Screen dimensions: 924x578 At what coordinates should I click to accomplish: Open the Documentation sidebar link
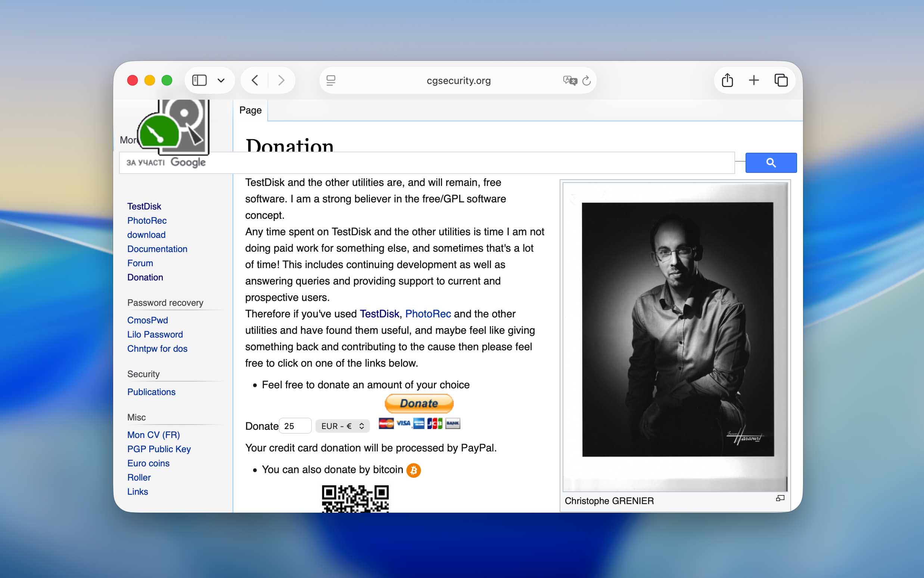click(x=157, y=249)
